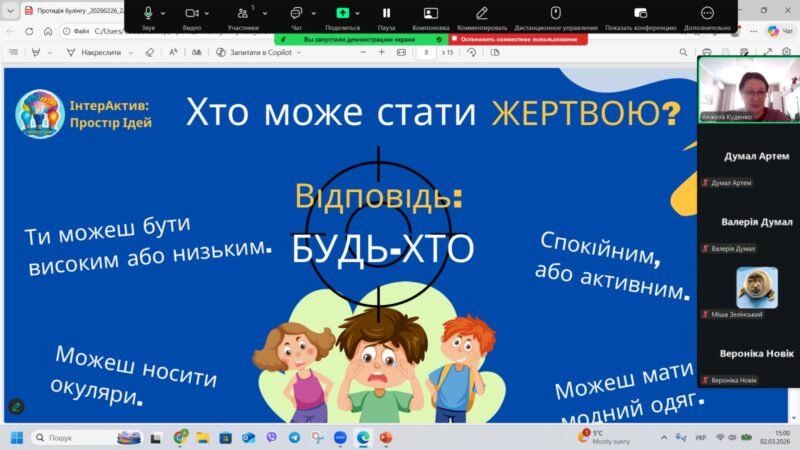
Task: Click the Дистанционное управление remote control
Action: point(555,13)
